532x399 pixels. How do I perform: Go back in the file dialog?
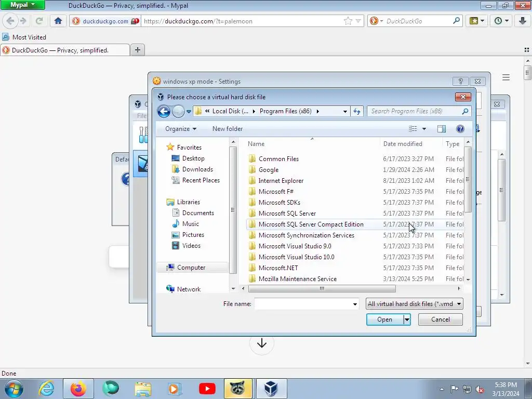[164, 111]
